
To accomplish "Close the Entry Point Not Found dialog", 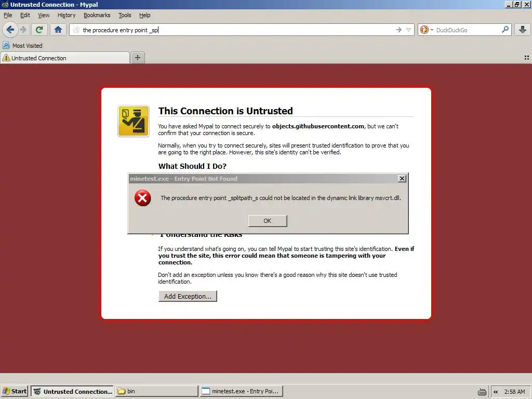I will (x=402, y=179).
